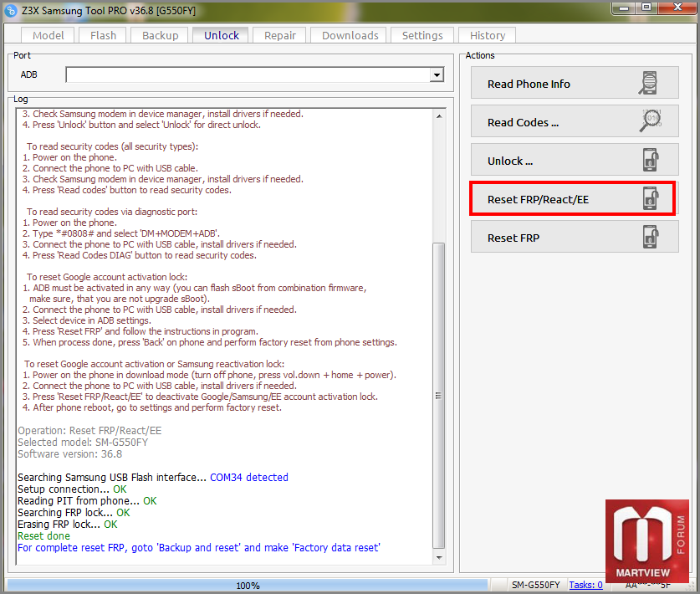
Task: View the History tab
Action: click(x=487, y=35)
